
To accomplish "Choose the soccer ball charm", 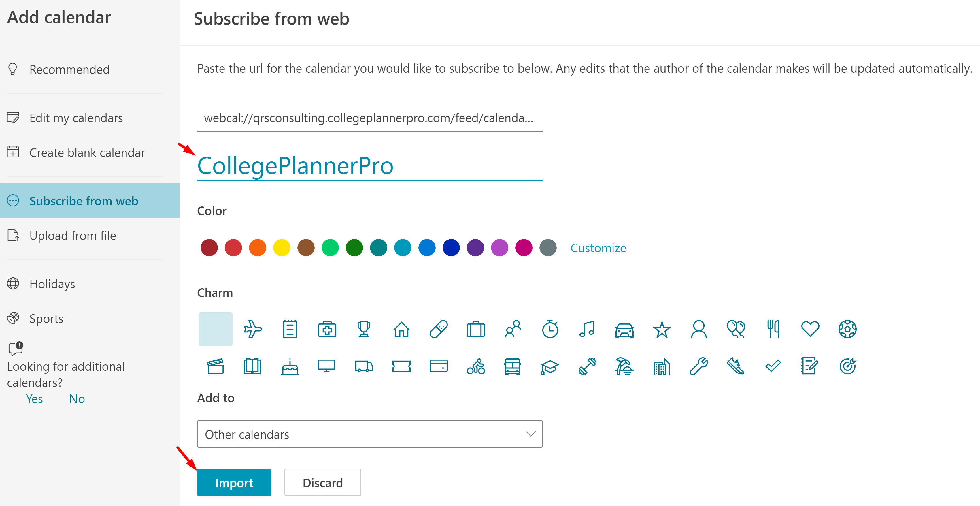I will (848, 329).
